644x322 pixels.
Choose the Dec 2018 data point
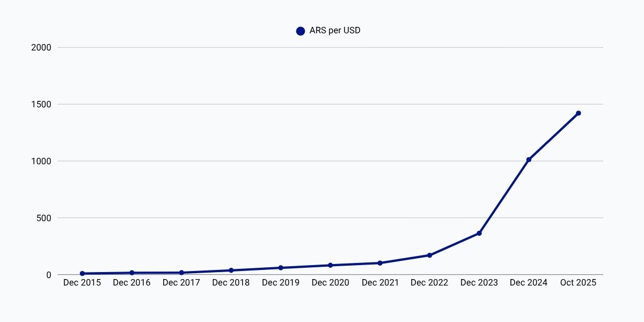click(x=231, y=270)
